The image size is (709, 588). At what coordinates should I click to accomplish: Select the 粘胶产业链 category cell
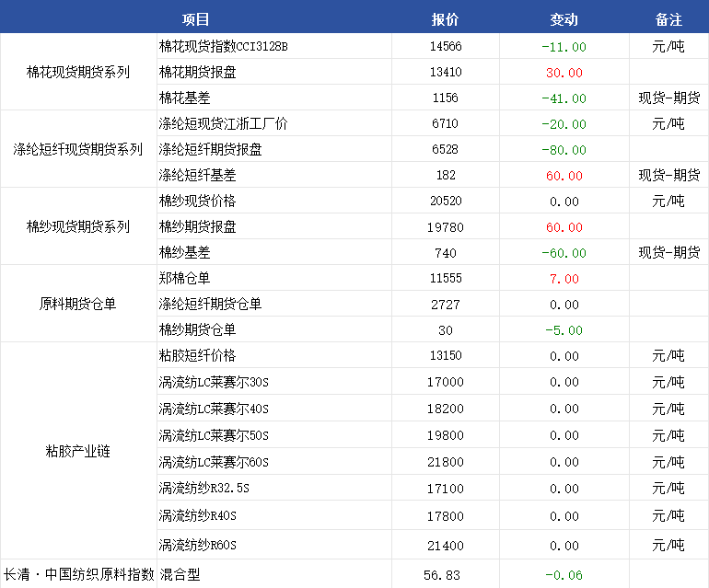tap(78, 451)
